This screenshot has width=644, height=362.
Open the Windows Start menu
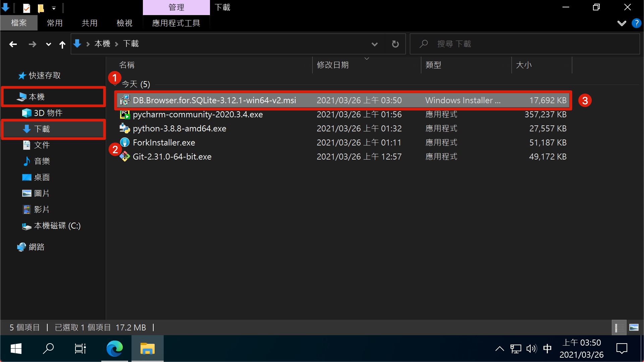click(x=16, y=349)
